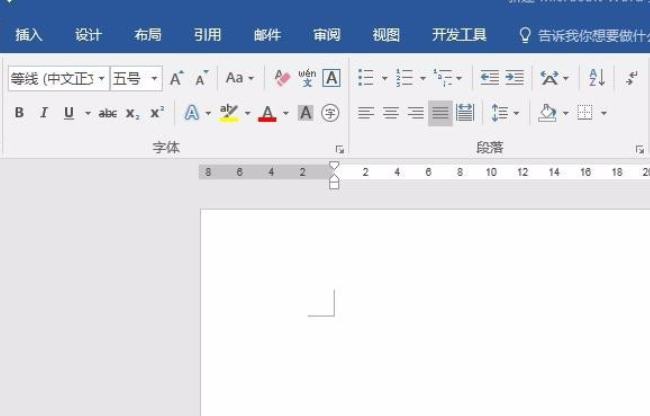The image size is (650, 416).
Task: Open the 开发工具 tab
Action: coord(459,35)
